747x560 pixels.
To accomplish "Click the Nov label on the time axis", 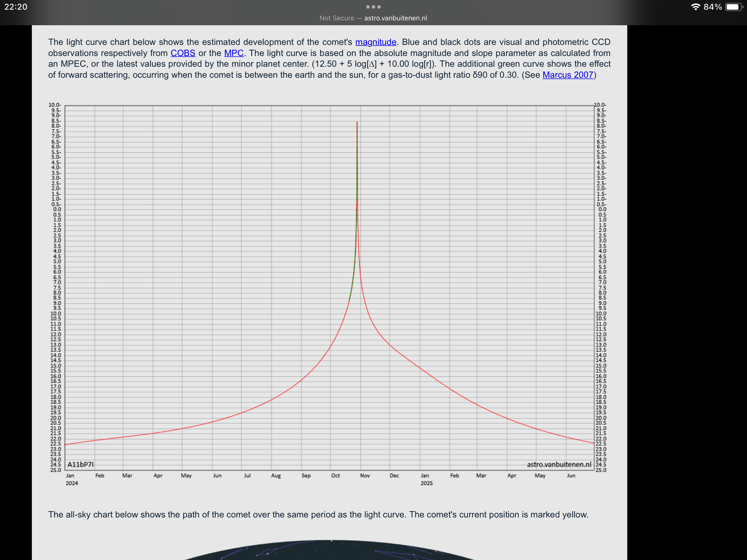I will pyautogui.click(x=365, y=476).
